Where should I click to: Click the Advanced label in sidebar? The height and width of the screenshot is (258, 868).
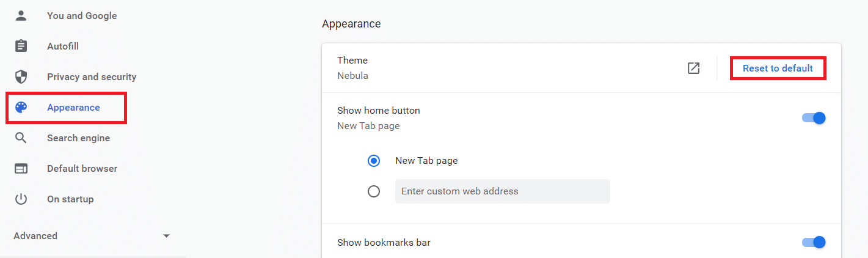click(35, 236)
